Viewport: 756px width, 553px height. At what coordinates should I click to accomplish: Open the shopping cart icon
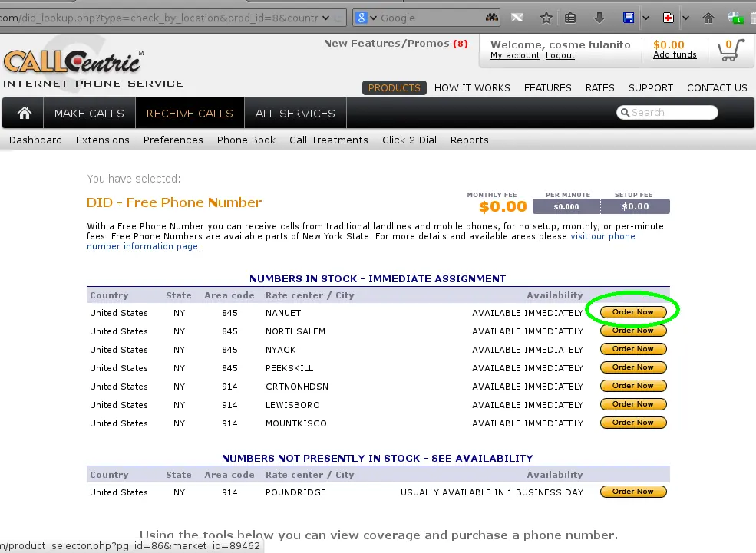pyautogui.click(x=728, y=50)
